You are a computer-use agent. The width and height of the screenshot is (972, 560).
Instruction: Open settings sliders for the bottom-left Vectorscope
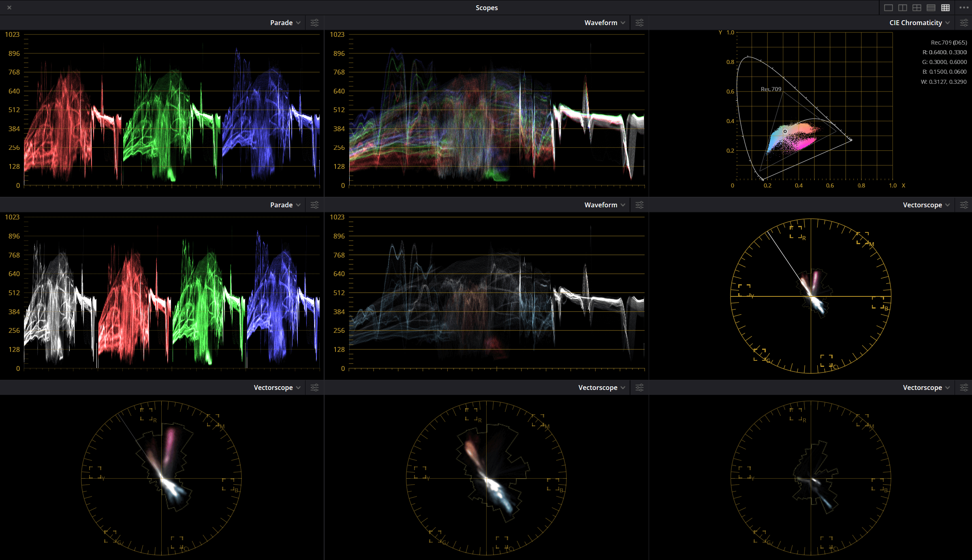tap(314, 388)
